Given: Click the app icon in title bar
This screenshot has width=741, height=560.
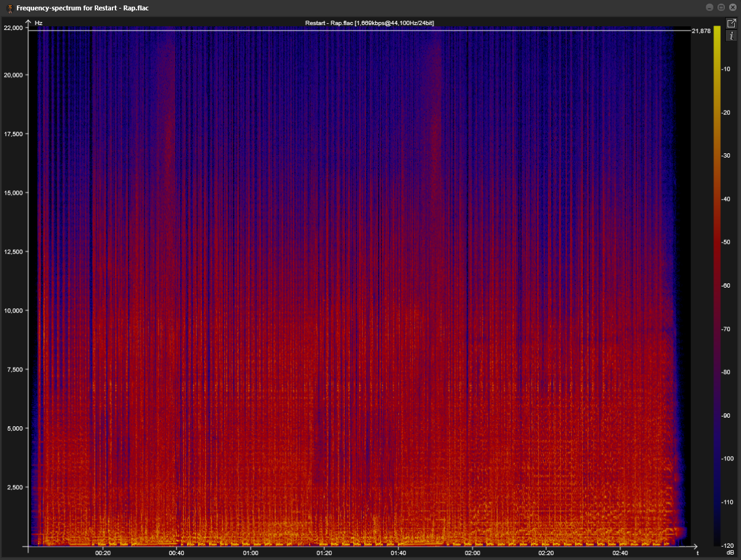Looking at the screenshot, I should (x=9, y=8).
